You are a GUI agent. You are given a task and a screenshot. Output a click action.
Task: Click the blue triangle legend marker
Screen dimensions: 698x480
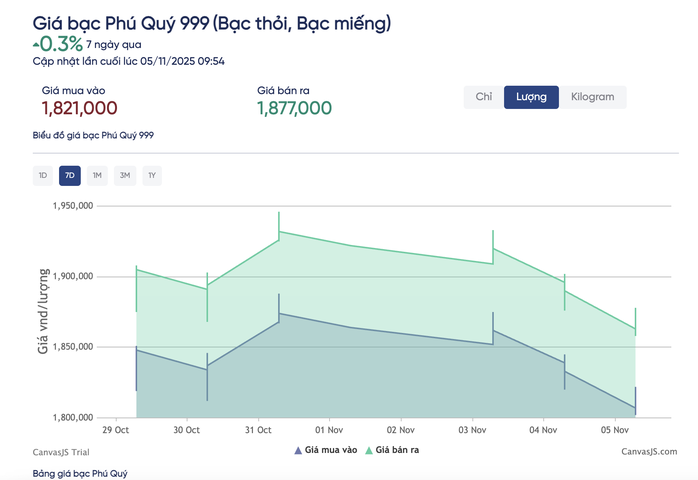click(x=297, y=451)
